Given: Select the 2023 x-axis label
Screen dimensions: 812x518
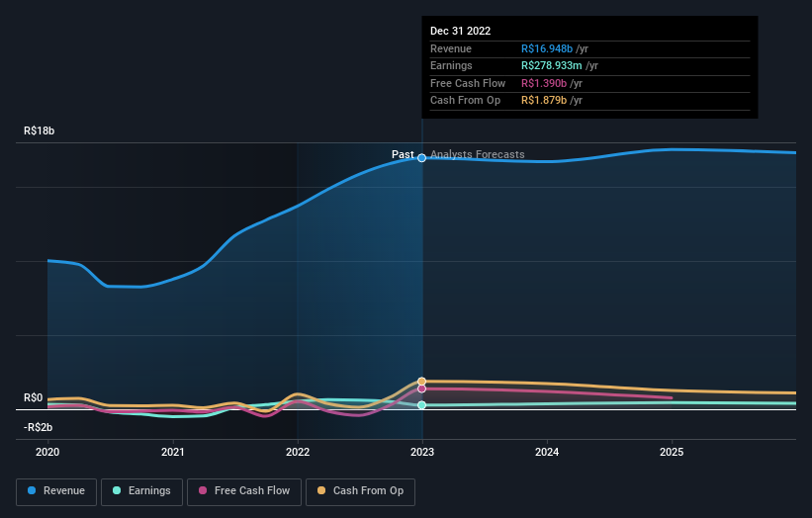Looking at the screenshot, I should pyautogui.click(x=422, y=452).
